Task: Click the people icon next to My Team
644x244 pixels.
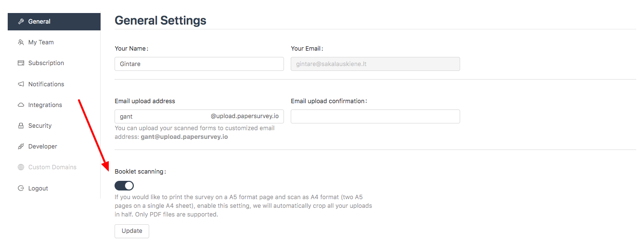Action: [21, 42]
